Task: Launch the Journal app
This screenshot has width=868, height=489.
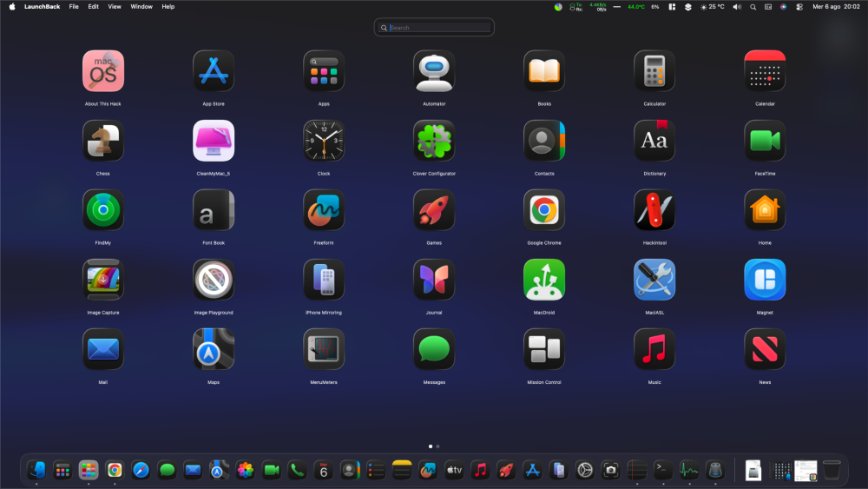Action: point(434,280)
